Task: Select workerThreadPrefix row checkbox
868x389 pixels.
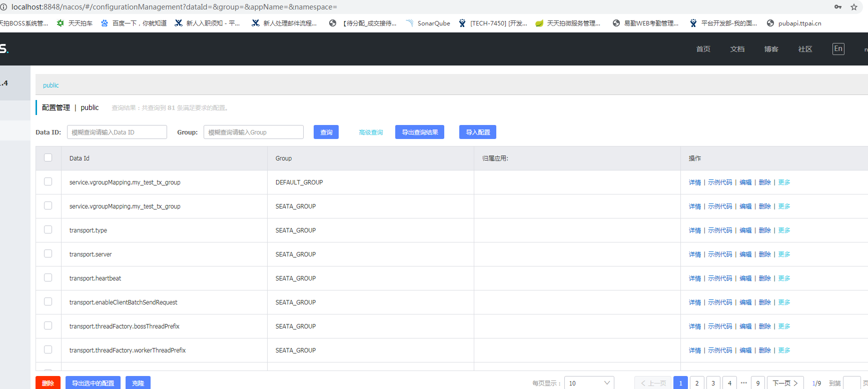Action: pyautogui.click(x=48, y=349)
